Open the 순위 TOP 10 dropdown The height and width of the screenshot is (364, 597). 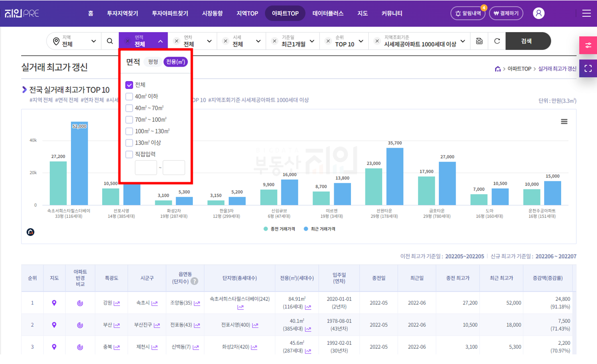[344, 41]
